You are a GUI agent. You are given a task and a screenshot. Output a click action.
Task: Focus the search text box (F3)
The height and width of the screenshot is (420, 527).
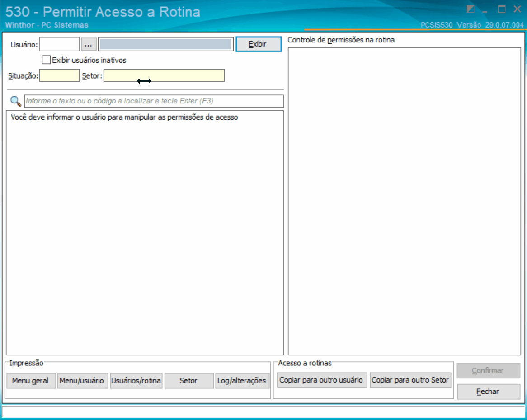(x=154, y=101)
